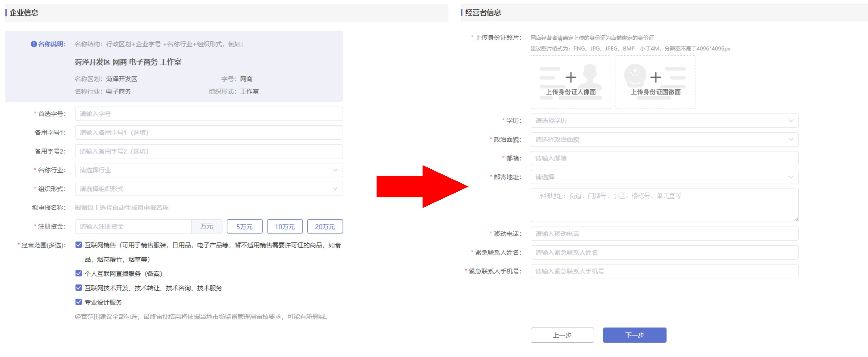Uncheck 互联网销售 business scope checkbox
868x357 pixels.
tap(78, 245)
